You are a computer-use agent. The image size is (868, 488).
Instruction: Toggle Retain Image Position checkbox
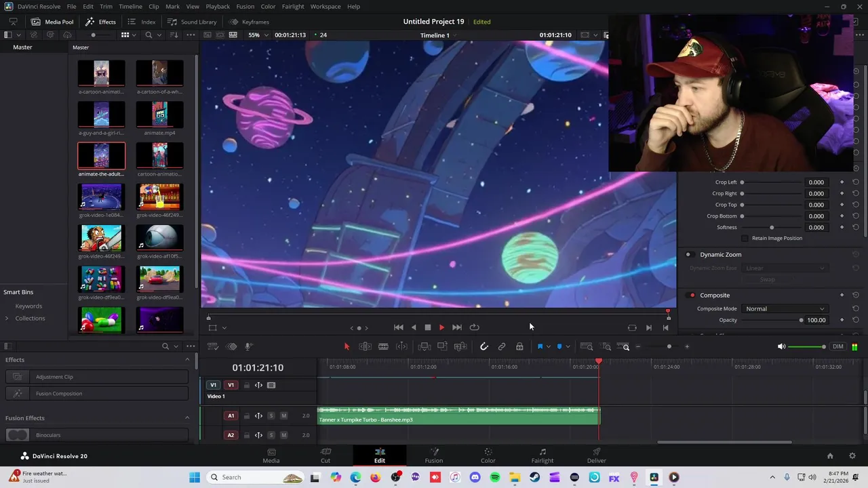[745, 238]
